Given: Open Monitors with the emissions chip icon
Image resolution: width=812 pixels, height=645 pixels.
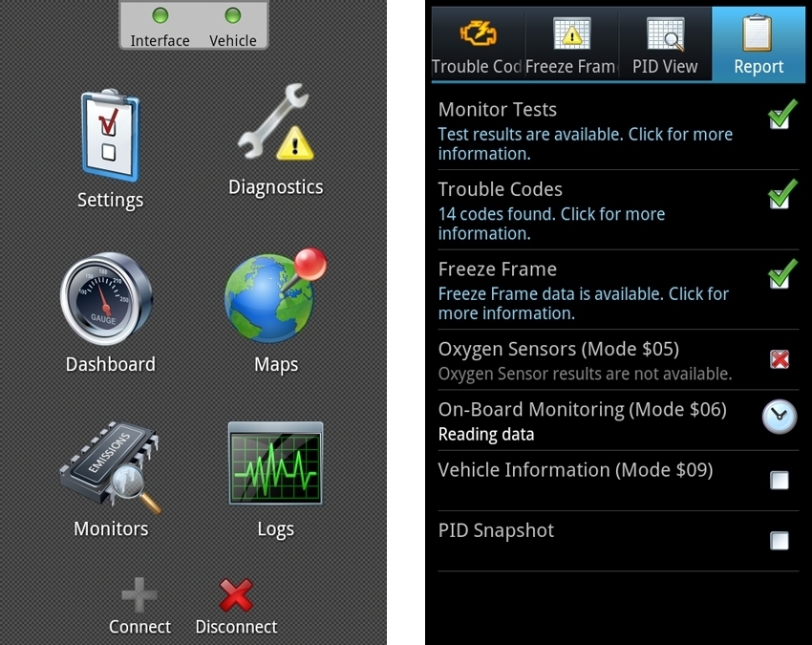Looking at the screenshot, I should pyautogui.click(x=110, y=465).
